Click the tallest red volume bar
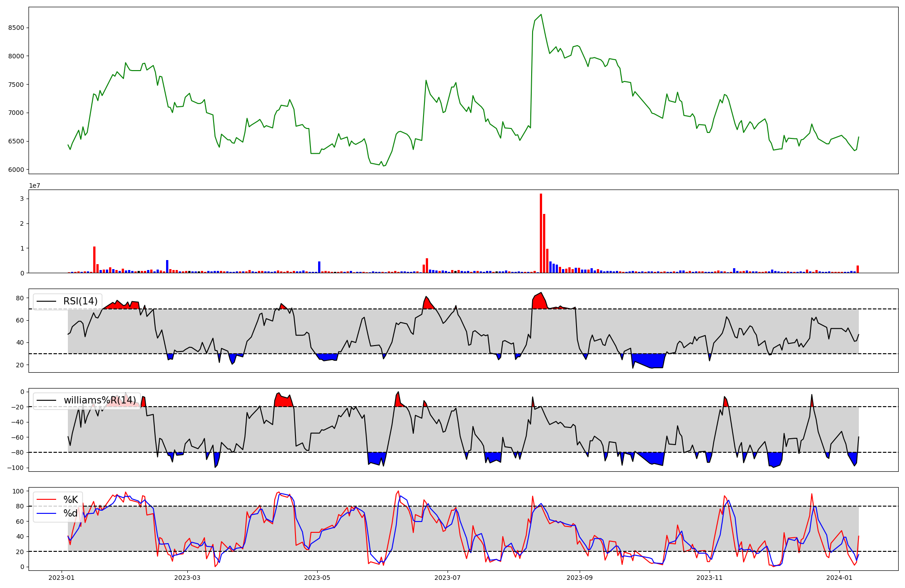 541,233
